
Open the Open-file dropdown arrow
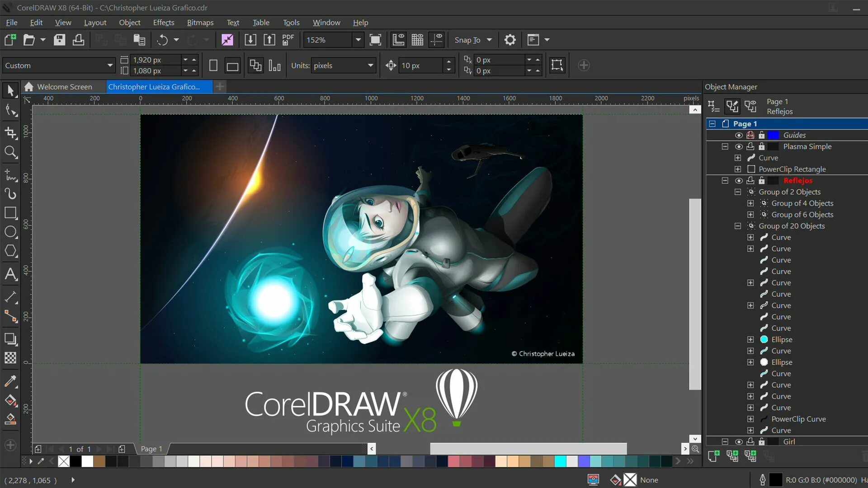(x=42, y=40)
